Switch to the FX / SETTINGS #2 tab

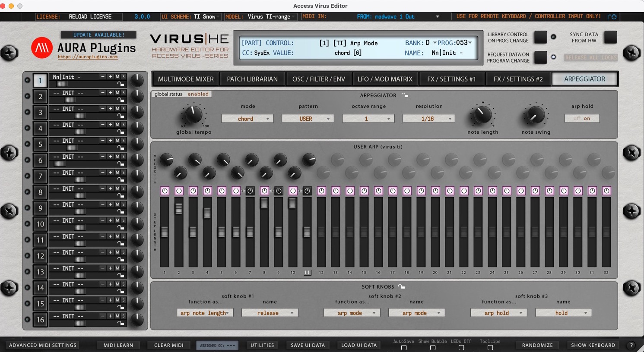coord(518,79)
